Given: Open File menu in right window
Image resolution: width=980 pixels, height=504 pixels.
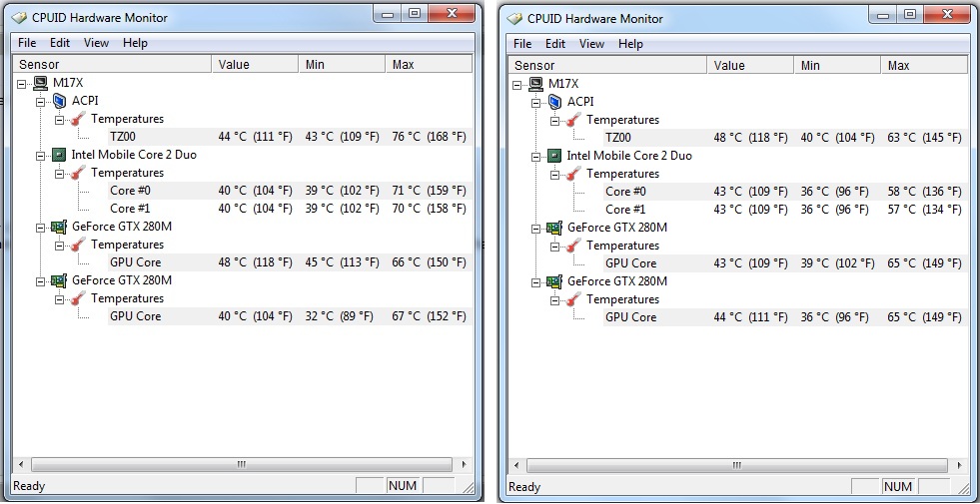Looking at the screenshot, I should 522,44.
